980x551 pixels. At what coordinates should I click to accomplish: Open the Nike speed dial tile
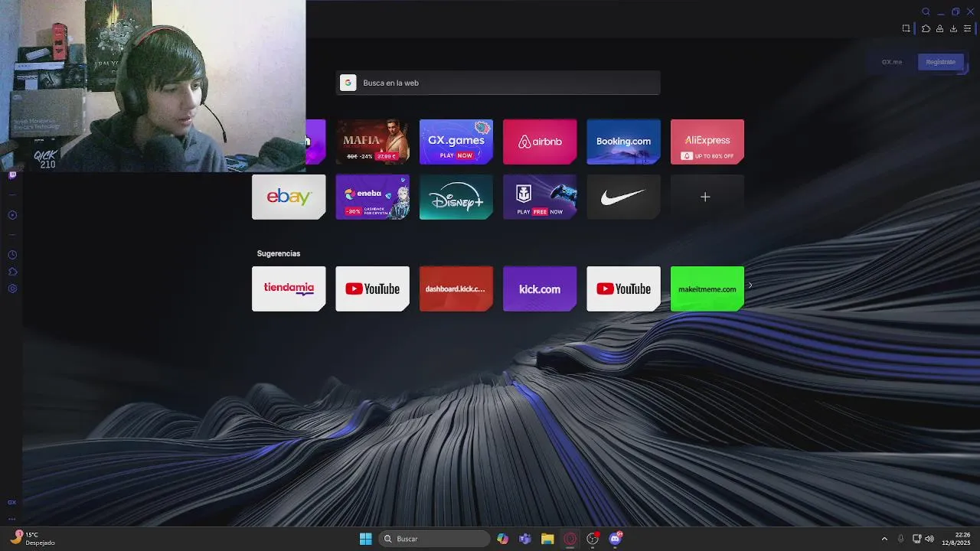click(x=623, y=197)
